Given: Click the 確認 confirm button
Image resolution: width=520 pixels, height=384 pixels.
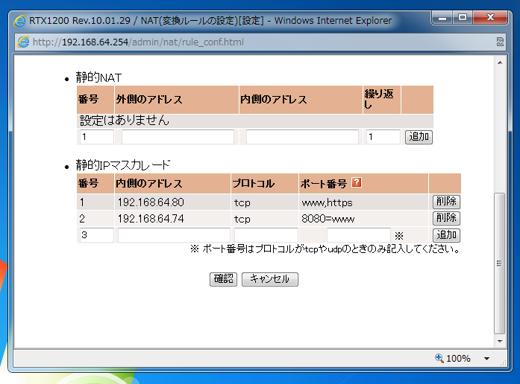Looking at the screenshot, I should pos(223,279).
